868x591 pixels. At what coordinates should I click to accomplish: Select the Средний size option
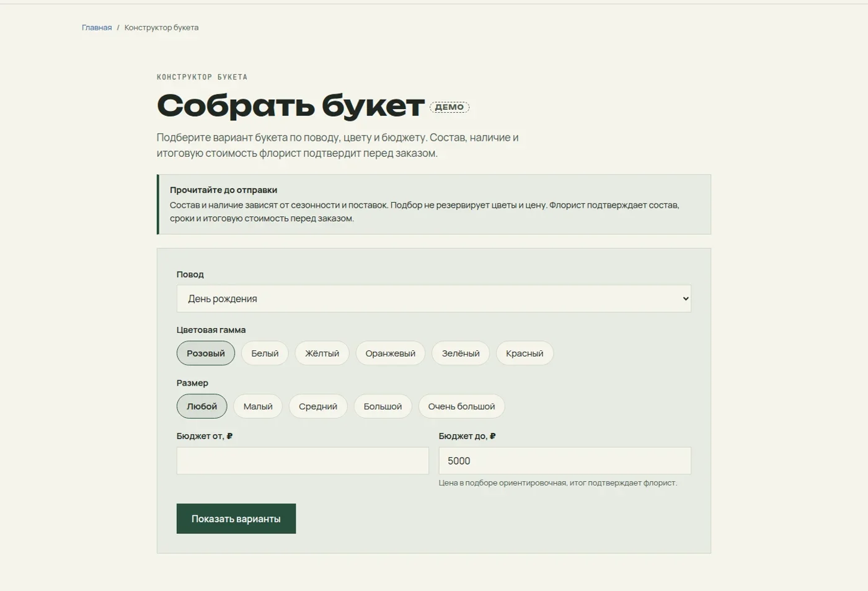pos(318,406)
